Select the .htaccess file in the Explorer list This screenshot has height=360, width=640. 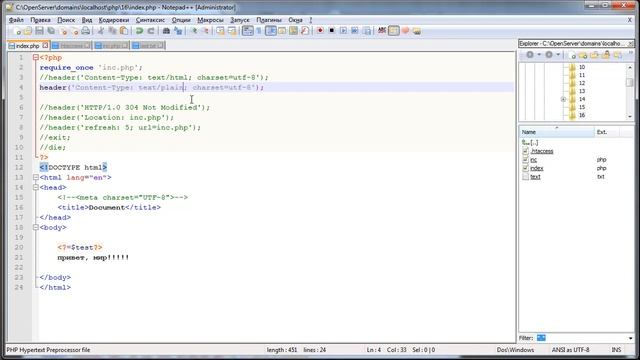point(542,151)
